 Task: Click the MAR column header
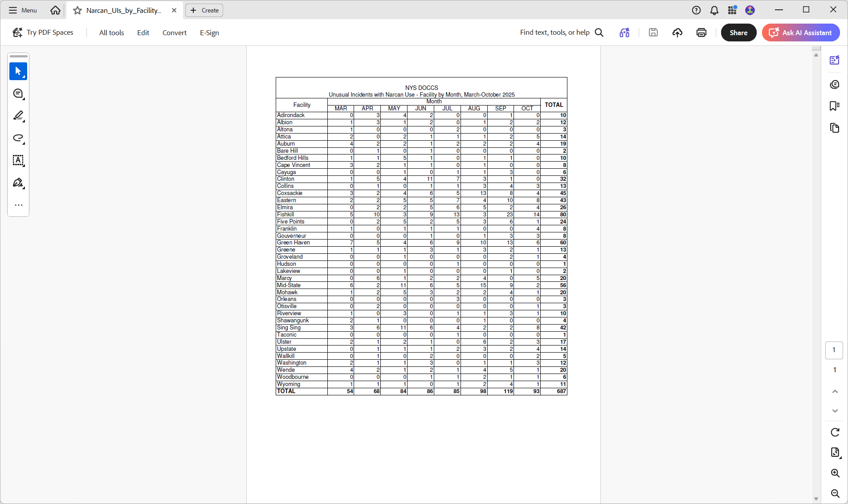pos(341,108)
